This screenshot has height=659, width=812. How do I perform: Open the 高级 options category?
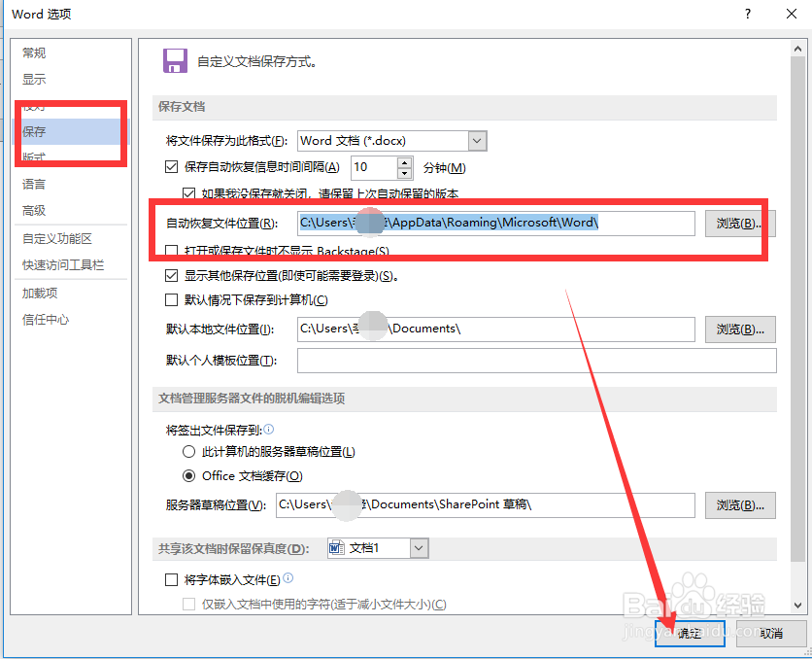pyautogui.click(x=34, y=210)
